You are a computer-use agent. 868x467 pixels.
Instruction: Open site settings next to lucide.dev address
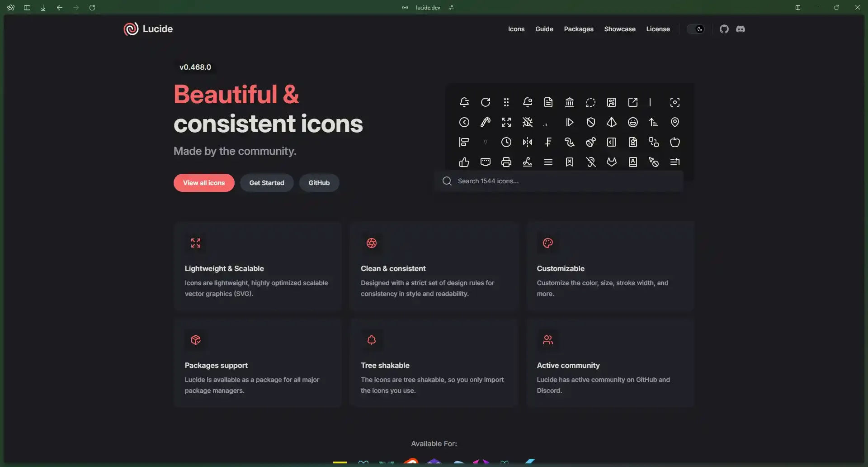[451, 8]
